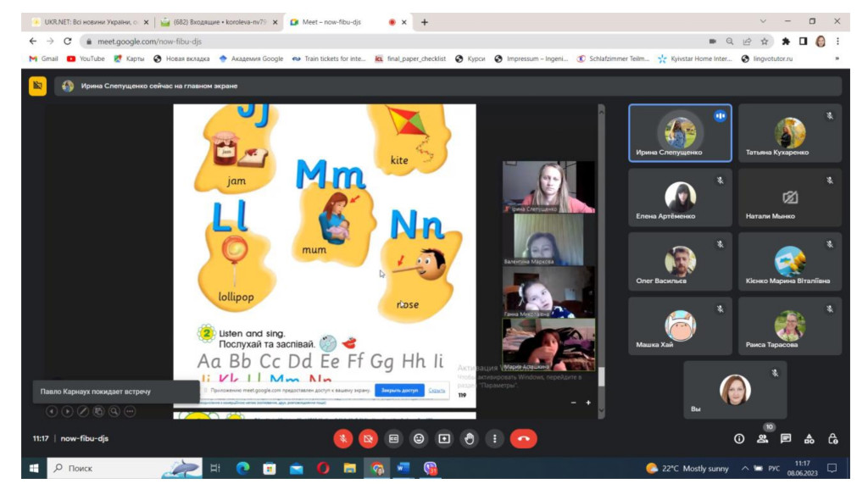Screen dimensions: 868x495
Task: Show the participants list panel
Action: pyautogui.click(x=762, y=438)
